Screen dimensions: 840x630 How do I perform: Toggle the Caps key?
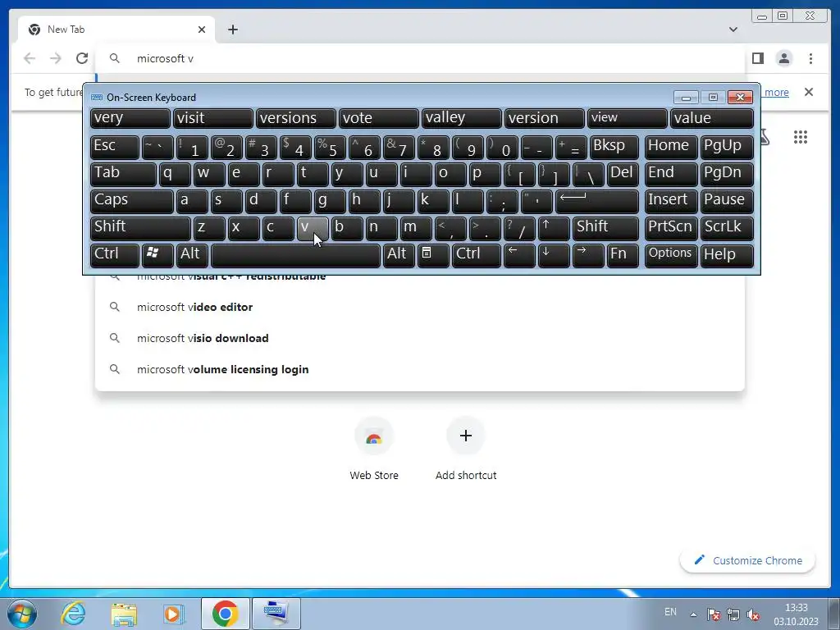point(132,202)
